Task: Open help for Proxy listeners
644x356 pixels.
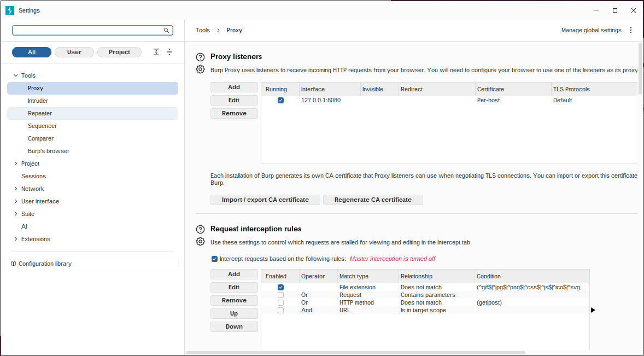Action: [200, 57]
